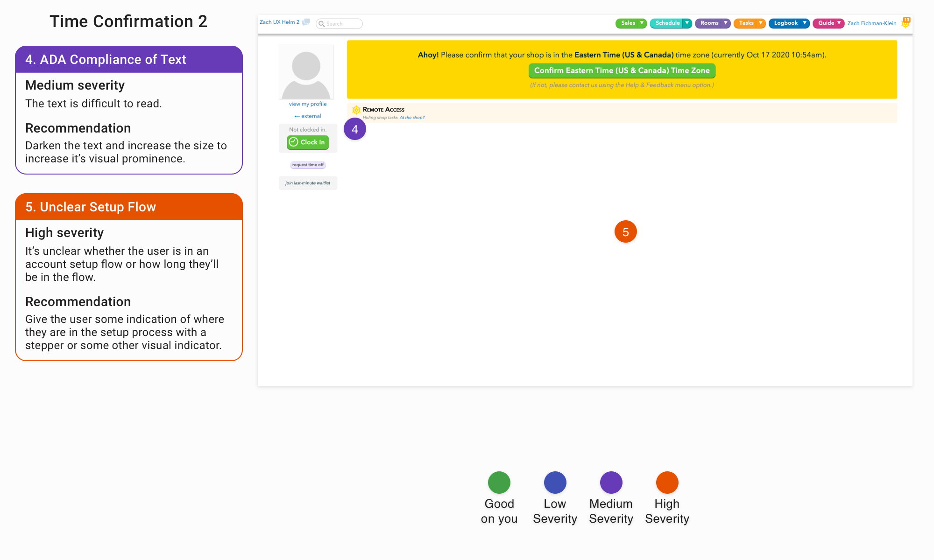
Task: Click the High Severity orange legend swatch
Action: tap(667, 483)
